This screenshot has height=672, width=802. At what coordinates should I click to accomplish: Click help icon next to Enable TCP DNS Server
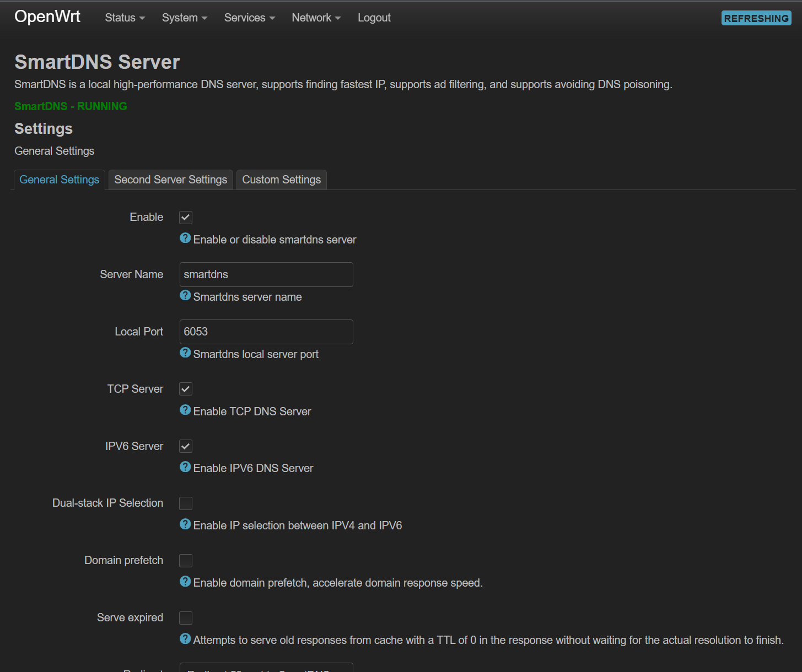pyautogui.click(x=185, y=410)
